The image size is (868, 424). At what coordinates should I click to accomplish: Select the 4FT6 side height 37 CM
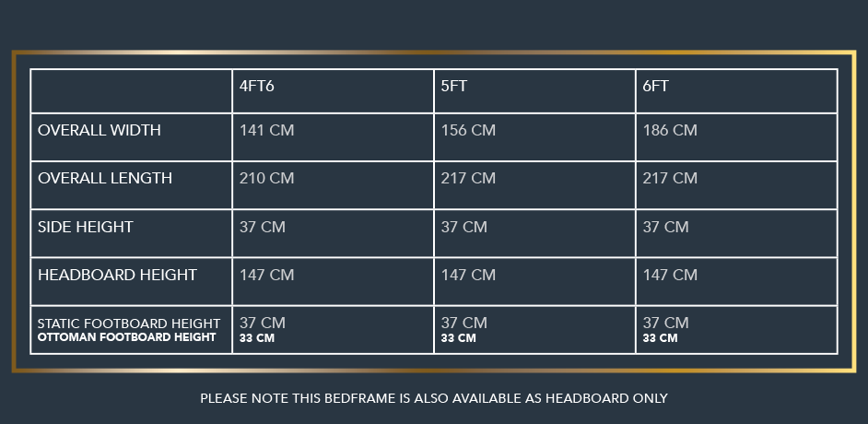tap(263, 227)
